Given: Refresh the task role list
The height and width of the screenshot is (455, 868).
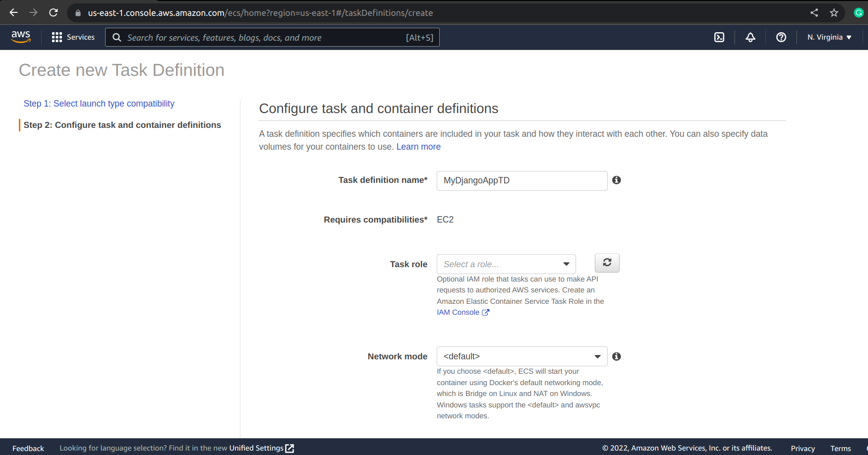Looking at the screenshot, I should pos(607,263).
